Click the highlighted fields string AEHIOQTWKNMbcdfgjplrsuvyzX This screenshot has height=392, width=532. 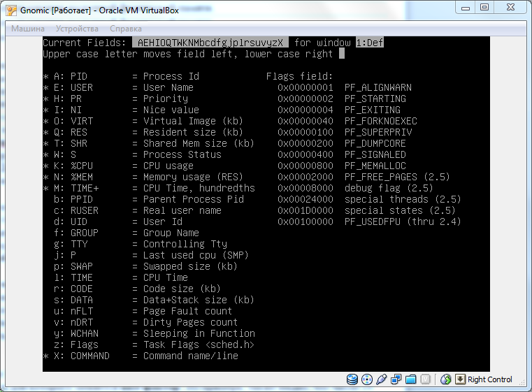point(210,43)
